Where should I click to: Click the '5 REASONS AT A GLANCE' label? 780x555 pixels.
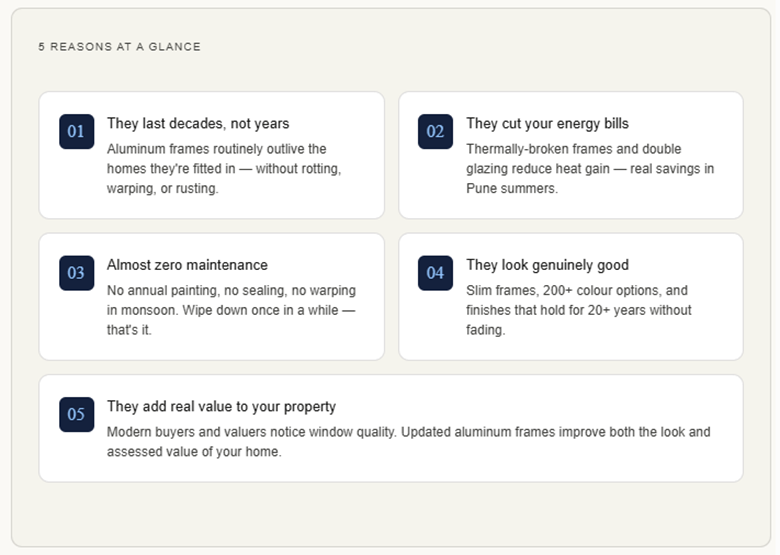point(119,47)
